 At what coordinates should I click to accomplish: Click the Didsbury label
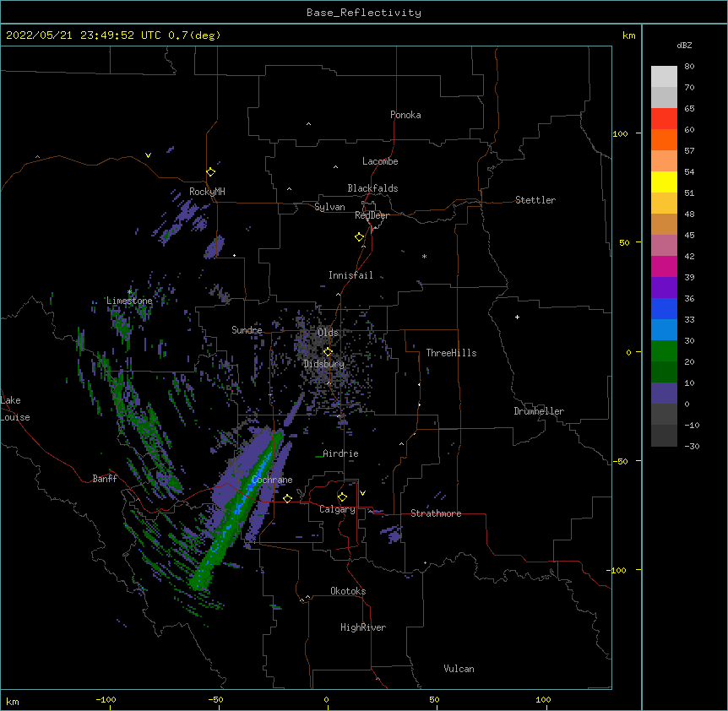click(x=324, y=364)
